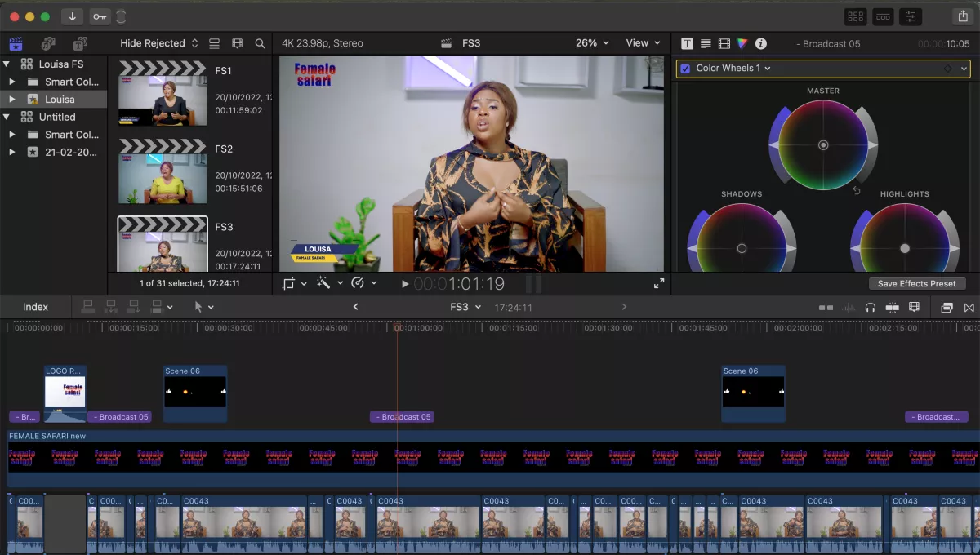Toggle snapping in the timeline
The width and height of the screenshot is (980, 555).
tap(892, 306)
